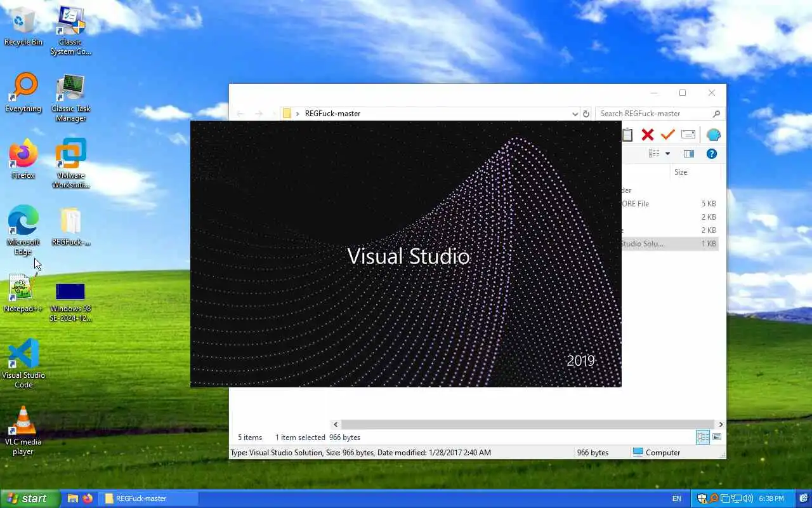Activate the REGFuck-master taskbar button

point(148,498)
